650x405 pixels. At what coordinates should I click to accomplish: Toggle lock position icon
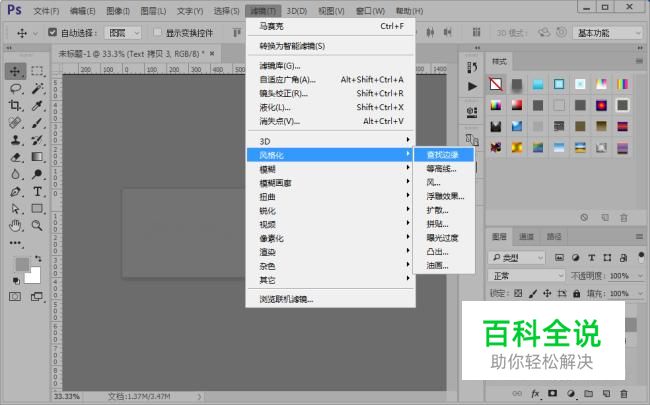547,293
